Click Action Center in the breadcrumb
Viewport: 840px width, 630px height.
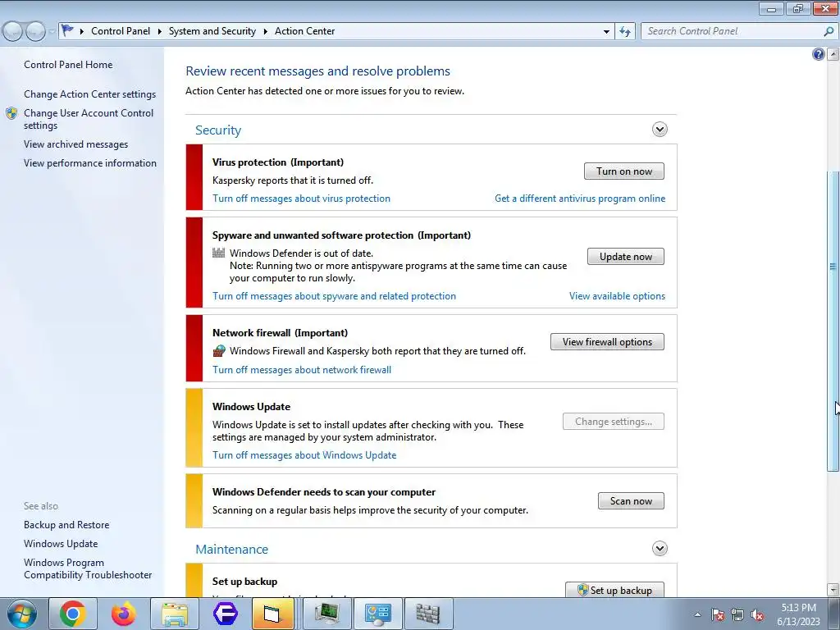[305, 31]
